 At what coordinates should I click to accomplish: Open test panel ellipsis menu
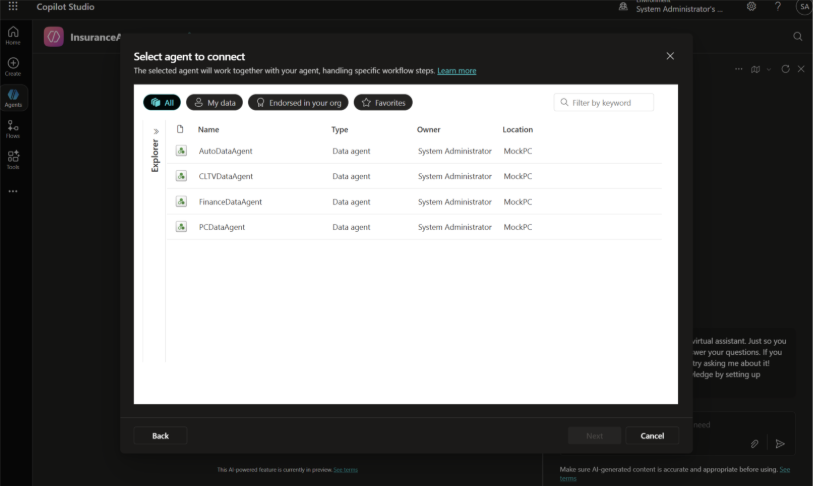[738, 69]
